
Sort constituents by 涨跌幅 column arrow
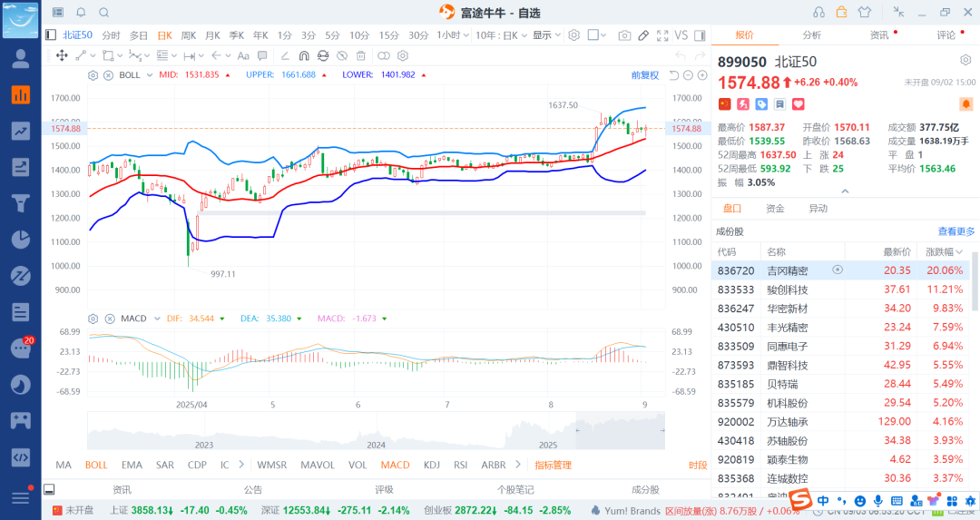(959, 252)
